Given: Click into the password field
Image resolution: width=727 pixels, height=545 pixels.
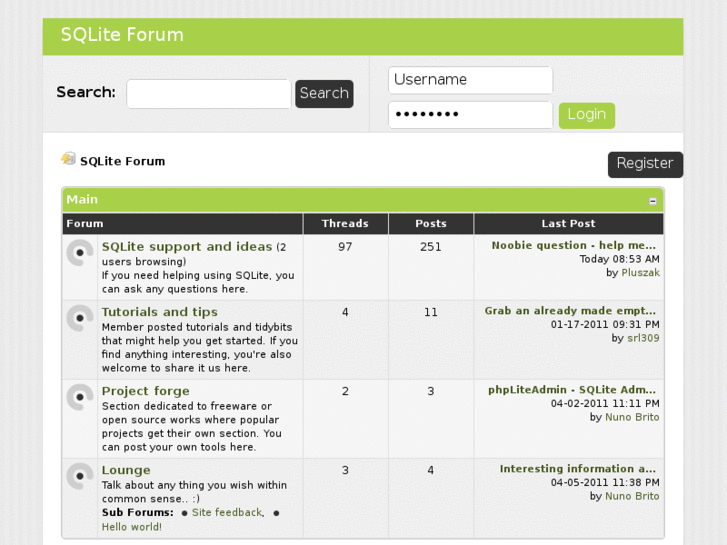Looking at the screenshot, I should (470, 115).
